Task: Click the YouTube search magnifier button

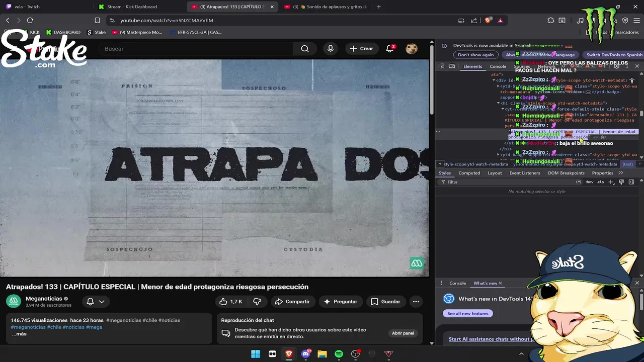Action: (304, 49)
